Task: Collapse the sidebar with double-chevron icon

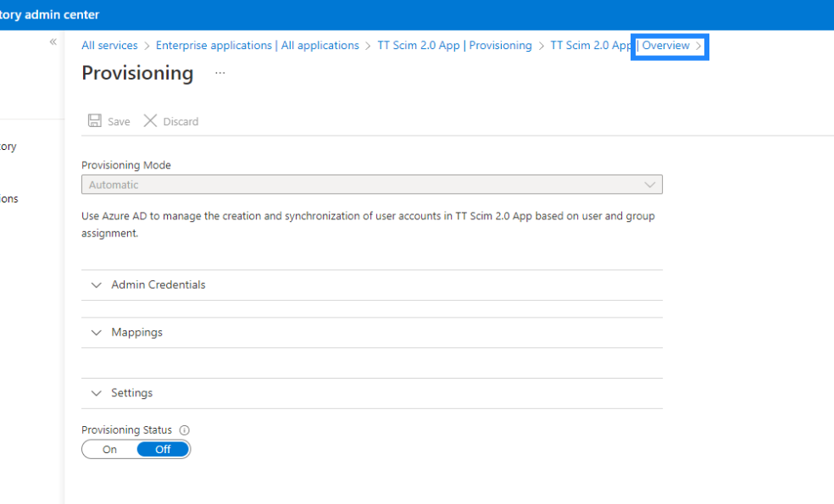Action: [53, 42]
